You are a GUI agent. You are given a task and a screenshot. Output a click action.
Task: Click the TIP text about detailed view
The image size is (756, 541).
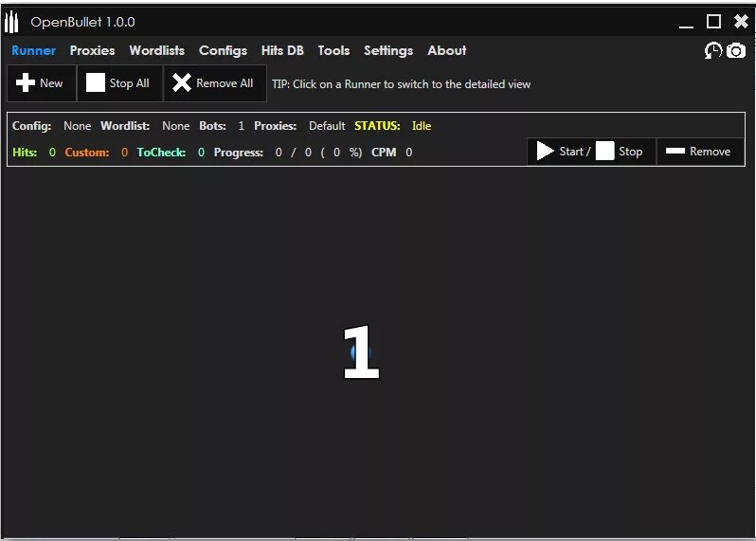[401, 84]
